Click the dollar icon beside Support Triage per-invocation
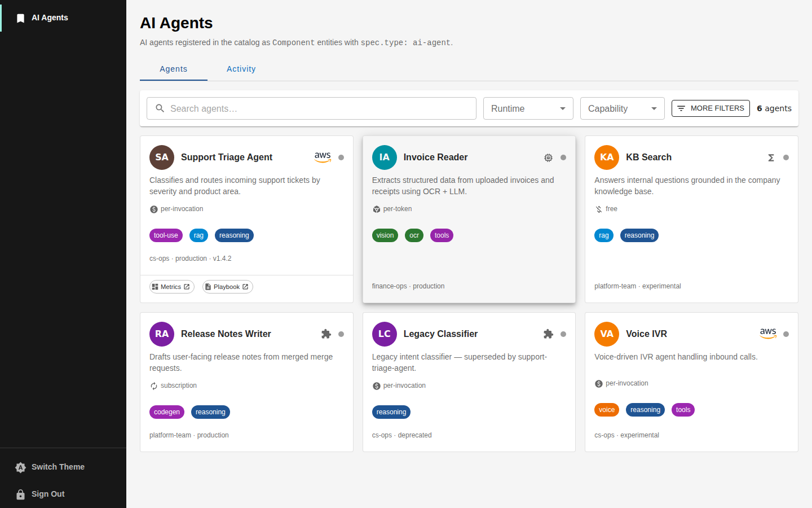 click(154, 209)
